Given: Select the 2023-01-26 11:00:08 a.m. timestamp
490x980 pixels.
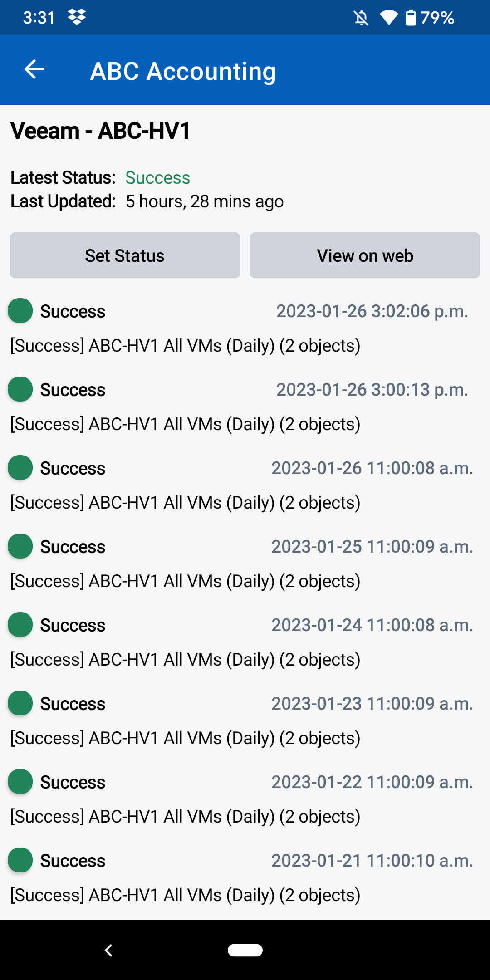Looking at the screenshot, I should tap(372, 468).
